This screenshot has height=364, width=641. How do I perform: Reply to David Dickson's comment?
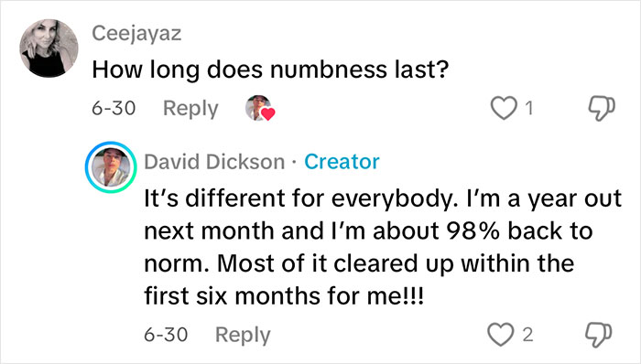coord(243,335)
